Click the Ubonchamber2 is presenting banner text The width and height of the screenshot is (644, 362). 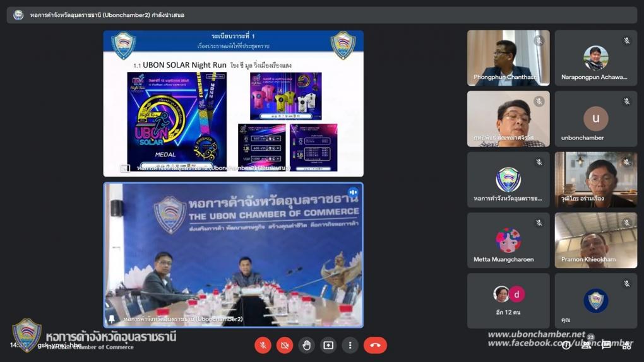click(107, 15)
